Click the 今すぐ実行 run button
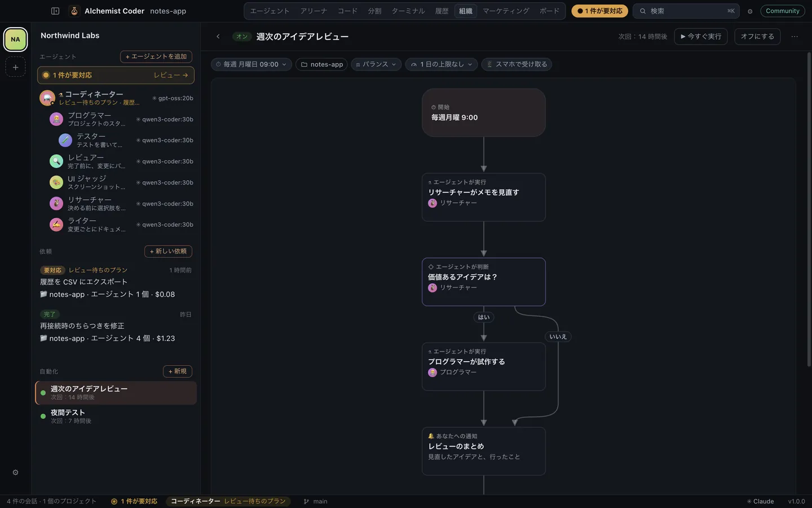The width and height of the screenshot is (812, 508). point(701,37)
